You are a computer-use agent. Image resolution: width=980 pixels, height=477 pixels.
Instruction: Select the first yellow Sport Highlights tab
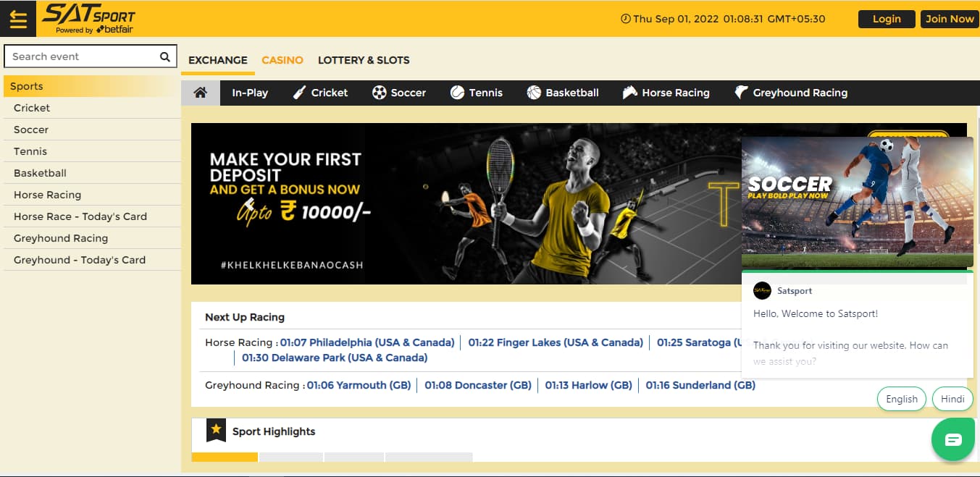coord(225,457)
